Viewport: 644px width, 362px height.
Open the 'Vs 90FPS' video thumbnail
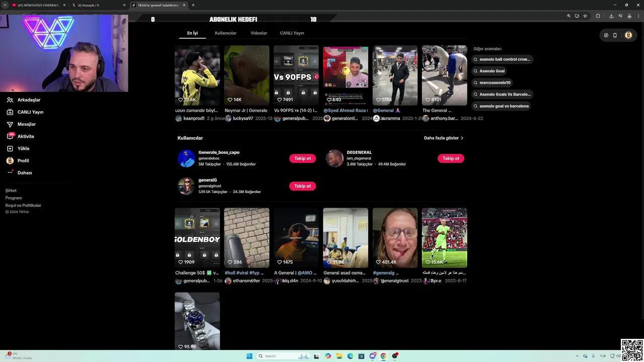point(296,75)
